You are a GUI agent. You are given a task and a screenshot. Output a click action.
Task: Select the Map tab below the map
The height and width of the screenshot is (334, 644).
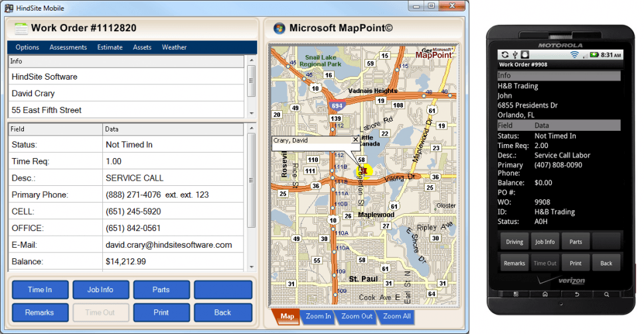point(287,316)
